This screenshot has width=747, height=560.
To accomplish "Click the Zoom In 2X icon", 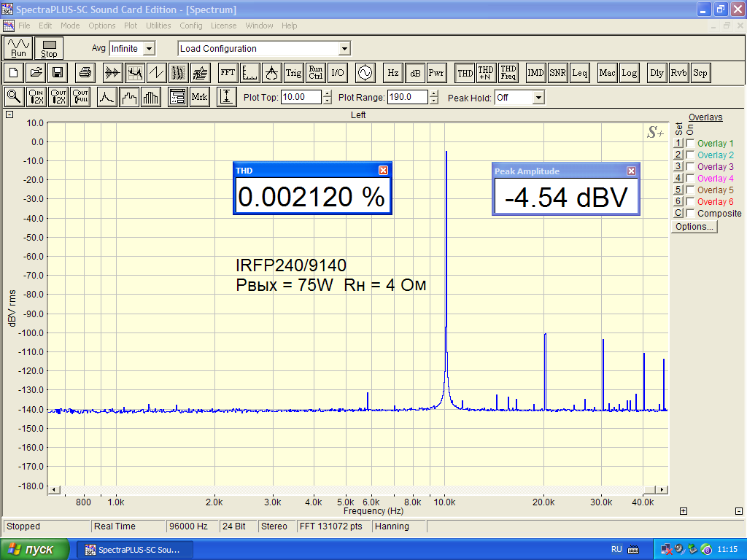I will tap(36, 97).
